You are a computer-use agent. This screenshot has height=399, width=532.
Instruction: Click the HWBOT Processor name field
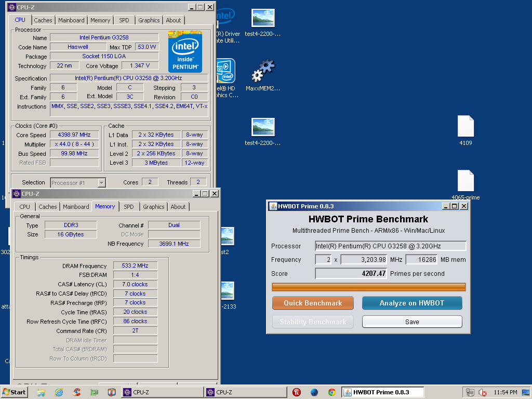click(x=391, y=246)
